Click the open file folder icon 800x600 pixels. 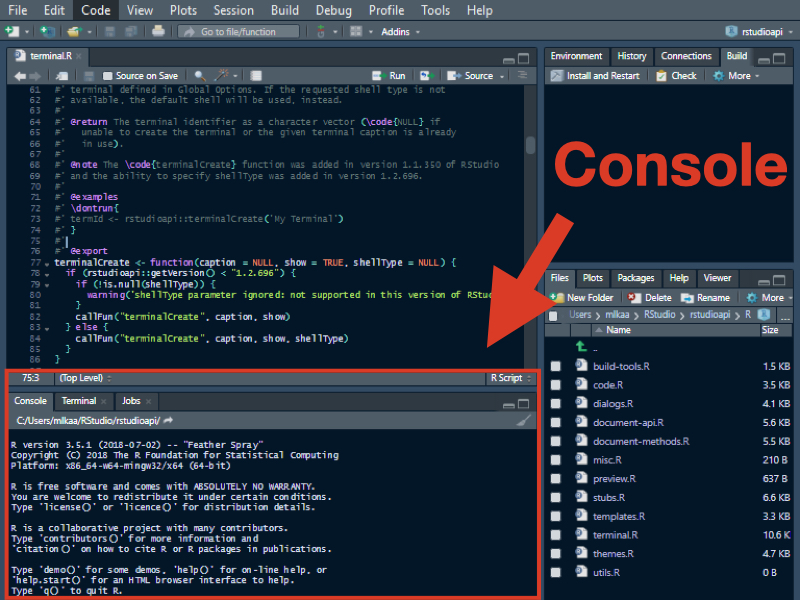pos(74,32)
